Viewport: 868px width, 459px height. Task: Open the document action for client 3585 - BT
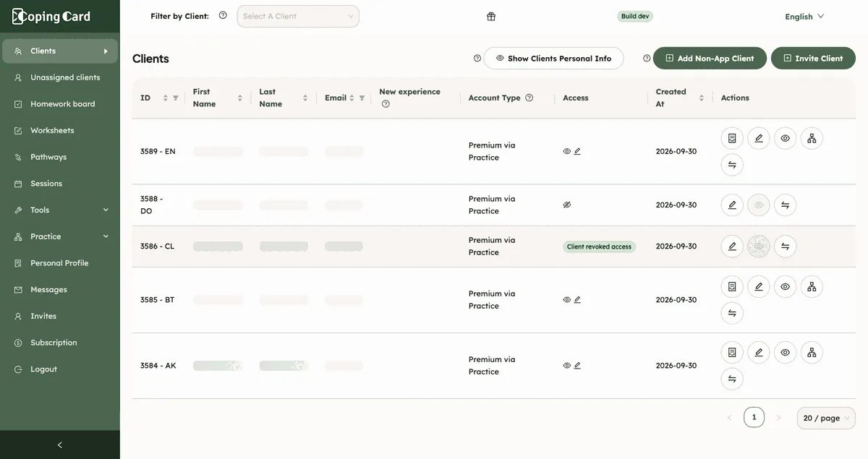[732, 286]
